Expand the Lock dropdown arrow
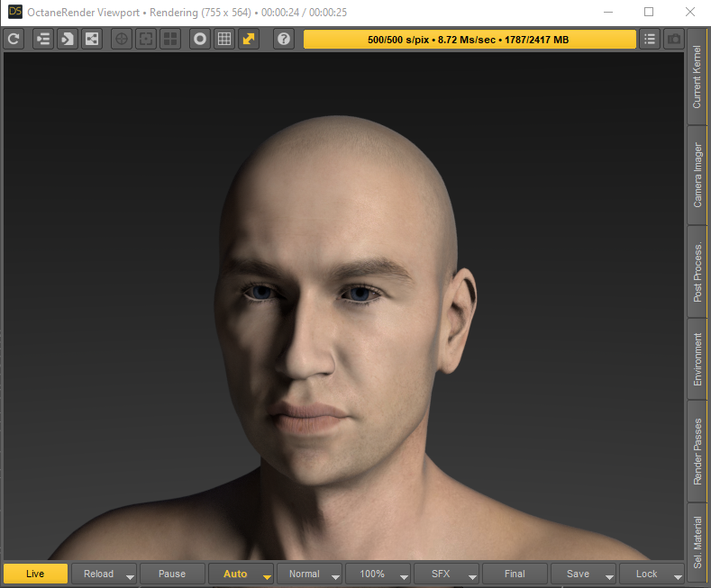711x588 pixels. [x=678, y=576]
